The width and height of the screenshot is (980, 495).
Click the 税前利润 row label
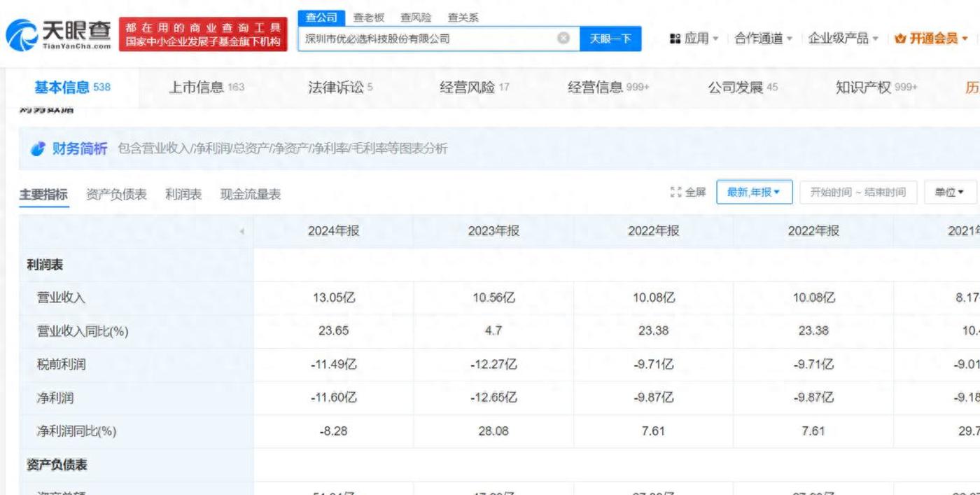click(61, 364)
